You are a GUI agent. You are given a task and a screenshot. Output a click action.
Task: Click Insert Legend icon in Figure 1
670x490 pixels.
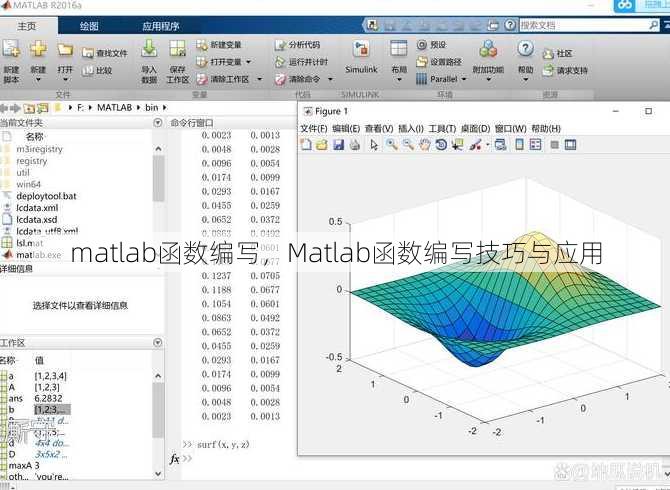coord(535,145)
